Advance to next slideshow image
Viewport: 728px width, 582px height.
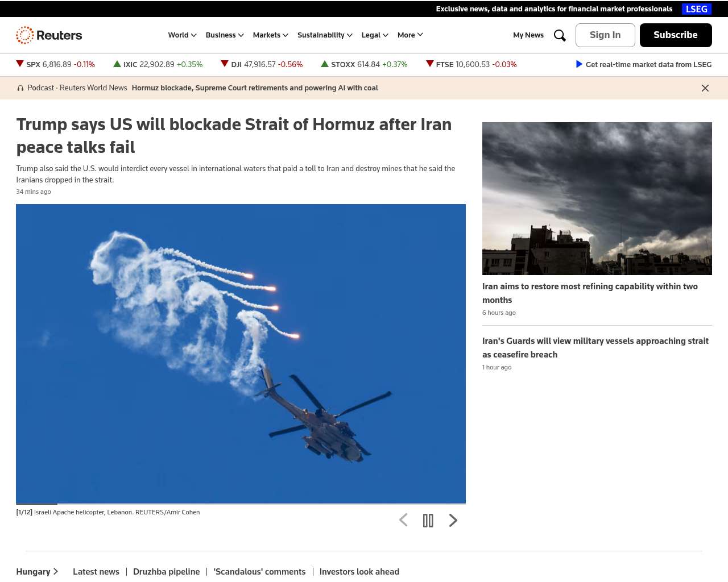(453, 520)
